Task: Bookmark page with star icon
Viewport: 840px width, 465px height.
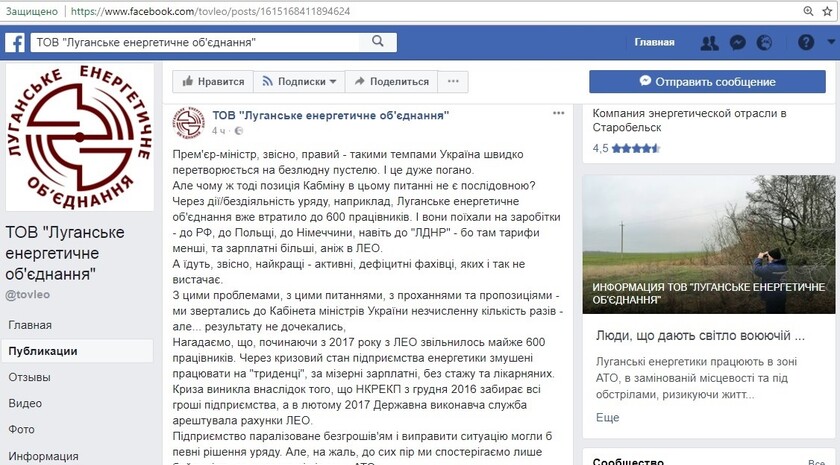Action: point(827,11)
